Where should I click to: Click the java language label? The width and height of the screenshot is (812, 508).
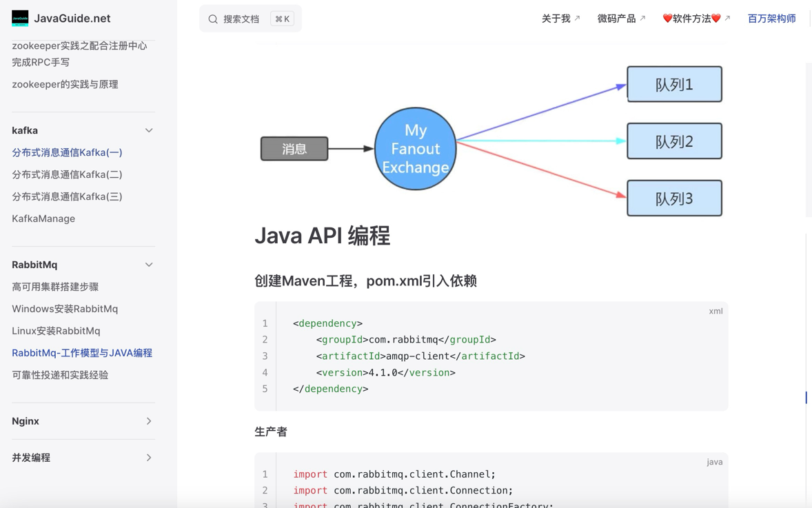(715, 462)
